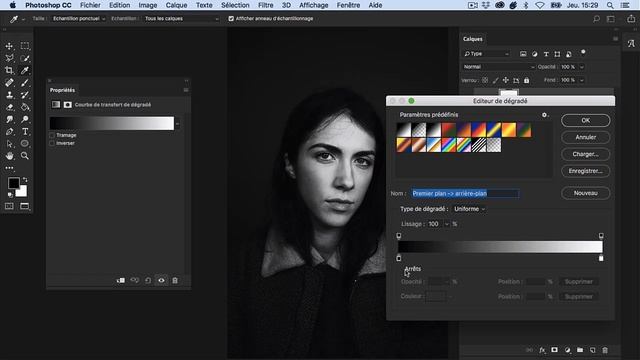Open the Sélection menu
Screen dimensions: 640x360
(x=235, y=5)
